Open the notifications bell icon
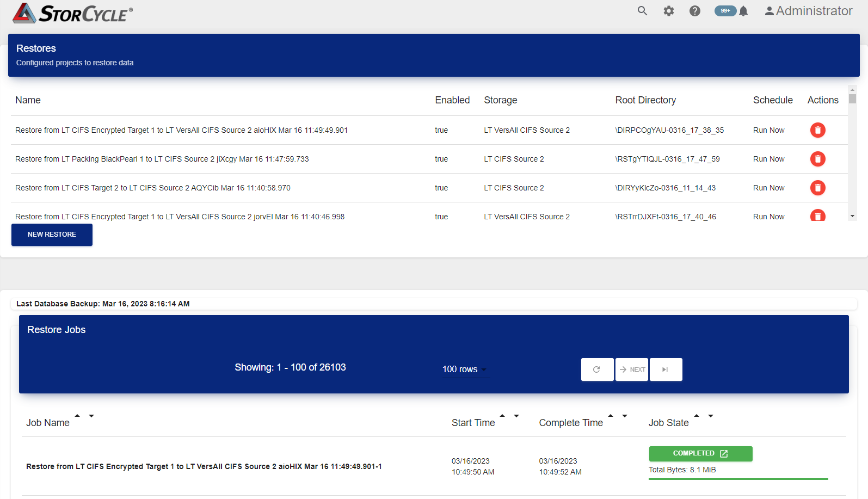The height and width of the screenshot is (499, 868). click(743, 11)
